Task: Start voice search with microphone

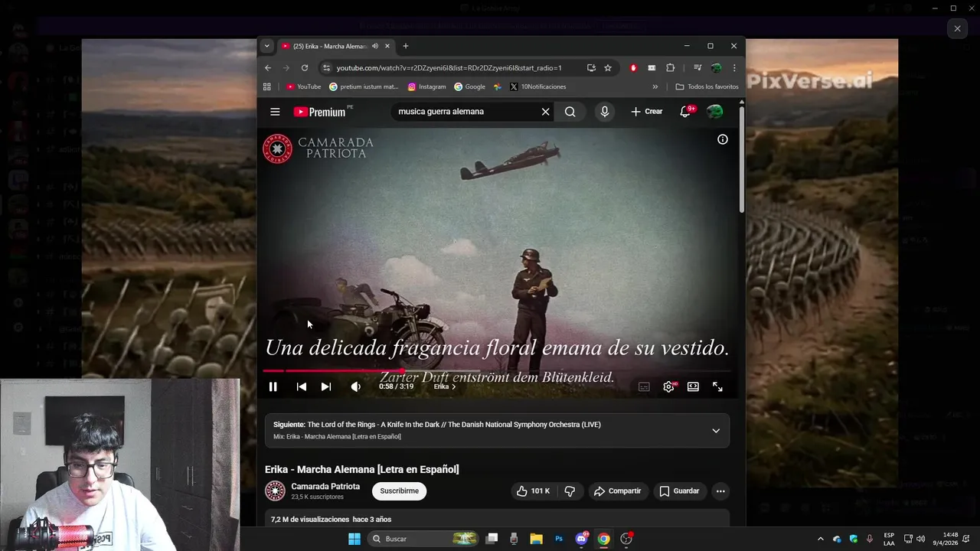Action: tap(605, 112)
